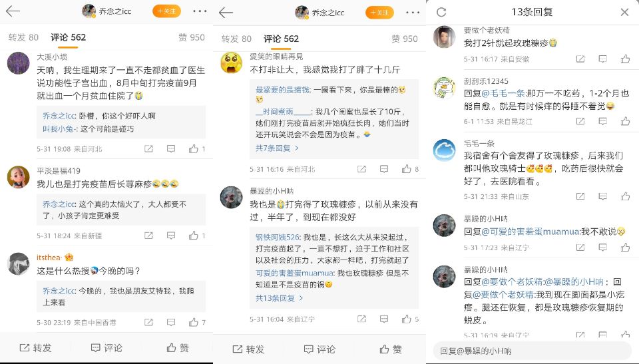This screenshot has width=639, height=364.
Task: Like 爱笑的眼睛再见's comment showing 8 likes
Action: point(406,169)
